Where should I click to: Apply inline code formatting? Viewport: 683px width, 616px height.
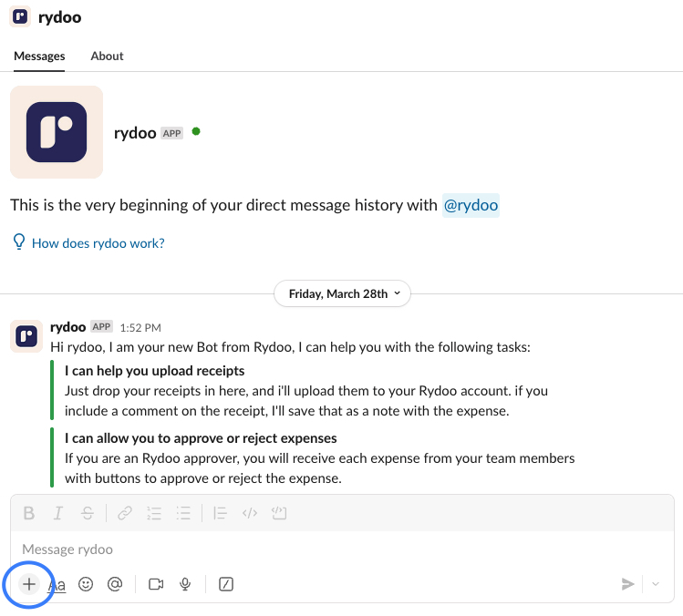click(x=250, y=513)
